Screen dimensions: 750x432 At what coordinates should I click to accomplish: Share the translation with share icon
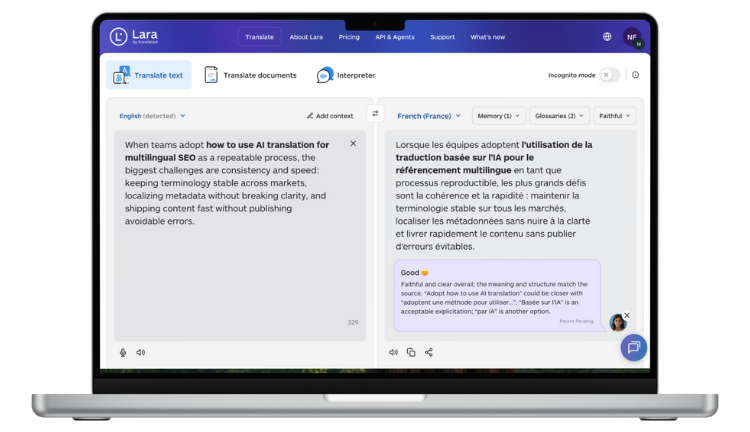429,353
